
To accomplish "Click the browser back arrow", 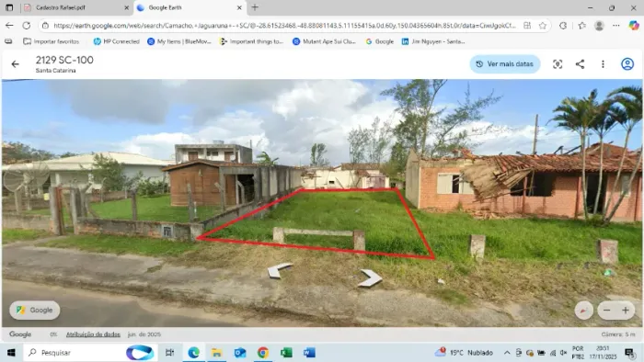I will [x=9, y=26].
